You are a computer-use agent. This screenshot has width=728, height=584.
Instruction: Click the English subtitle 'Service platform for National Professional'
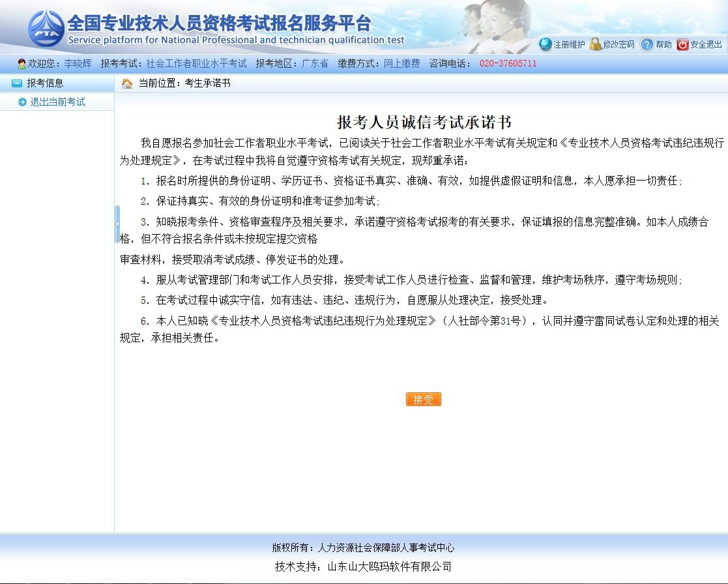pos(237,40)
